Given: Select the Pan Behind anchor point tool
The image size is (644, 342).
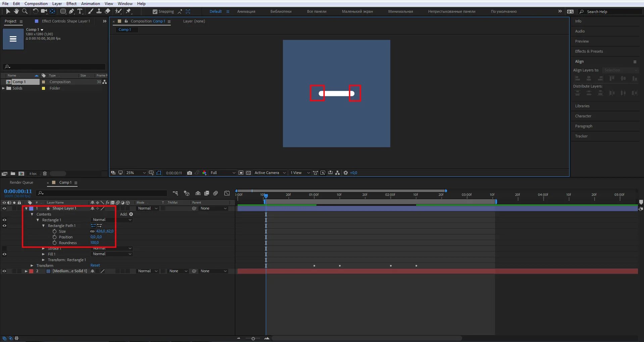Looking at the screenshot, I should (x=52, y=11).
